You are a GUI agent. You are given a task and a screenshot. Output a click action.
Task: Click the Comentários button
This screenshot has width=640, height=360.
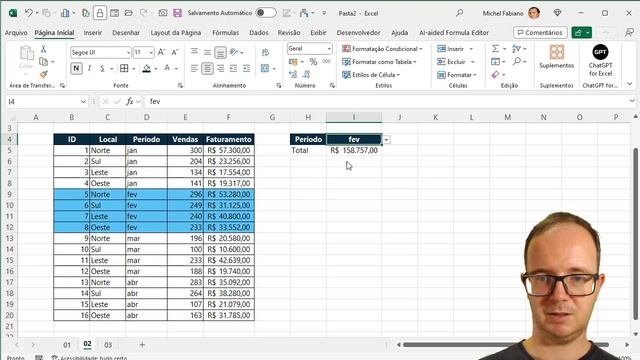click(540, 33)
